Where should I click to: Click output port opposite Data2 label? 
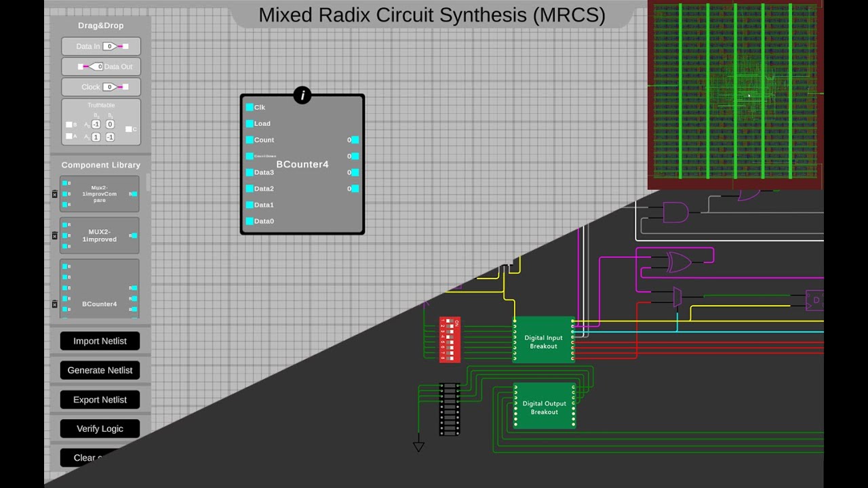pyautogui.click(x=355, y=188)
